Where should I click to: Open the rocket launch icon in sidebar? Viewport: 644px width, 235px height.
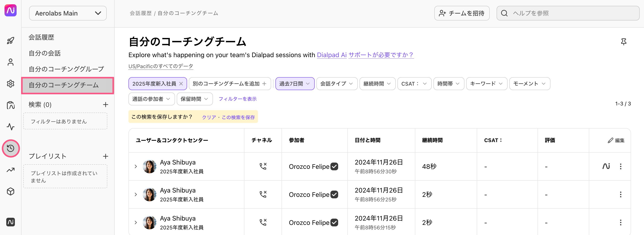[x=11, y=41]
